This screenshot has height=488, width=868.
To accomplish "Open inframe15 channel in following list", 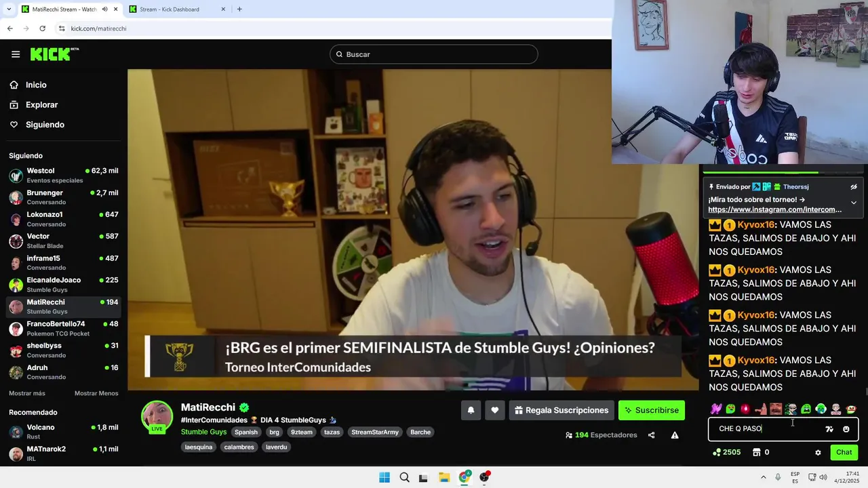I will coord(63,262).
